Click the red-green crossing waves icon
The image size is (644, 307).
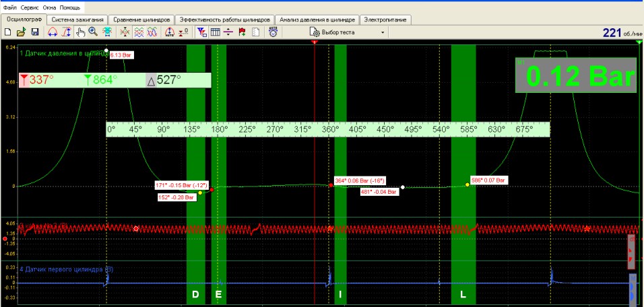(125, 32)
